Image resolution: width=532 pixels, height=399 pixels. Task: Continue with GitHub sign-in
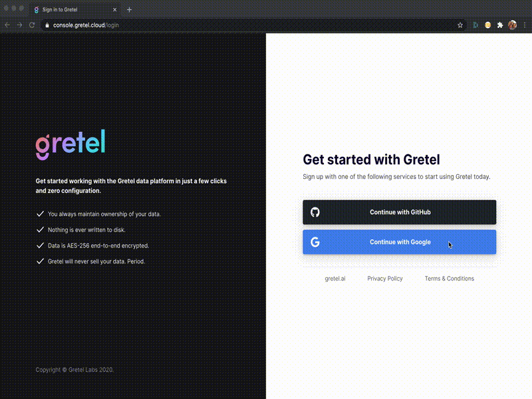[400, 212]
